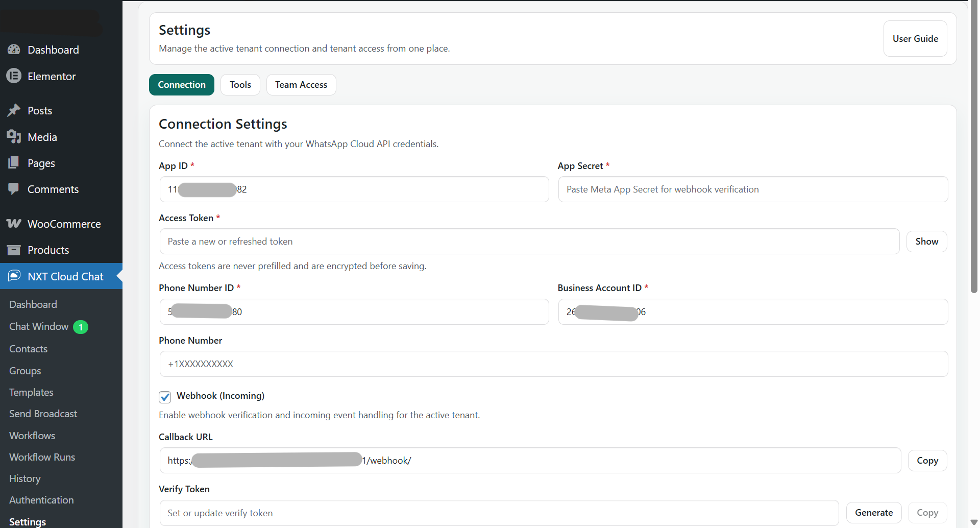Screen dimensions: 980x528
Task: Open Media menu item
Action: [61, 137]
